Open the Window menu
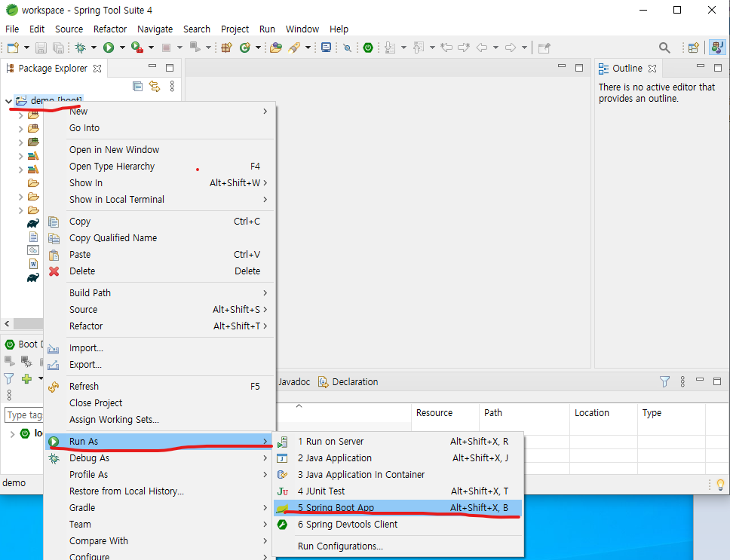The height and width of the screenshot is (560, 730). click(302, 29)
